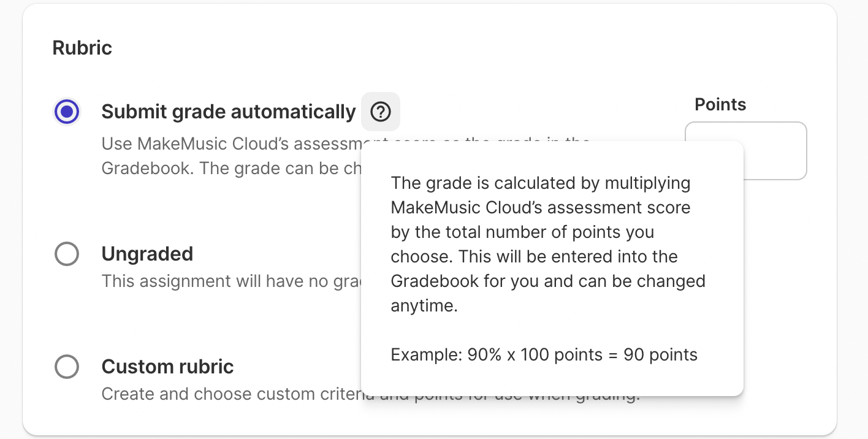The height and width of the screenshot is (439, 868).
Task: Click the Points field label
Action: [x=720, y=105]
